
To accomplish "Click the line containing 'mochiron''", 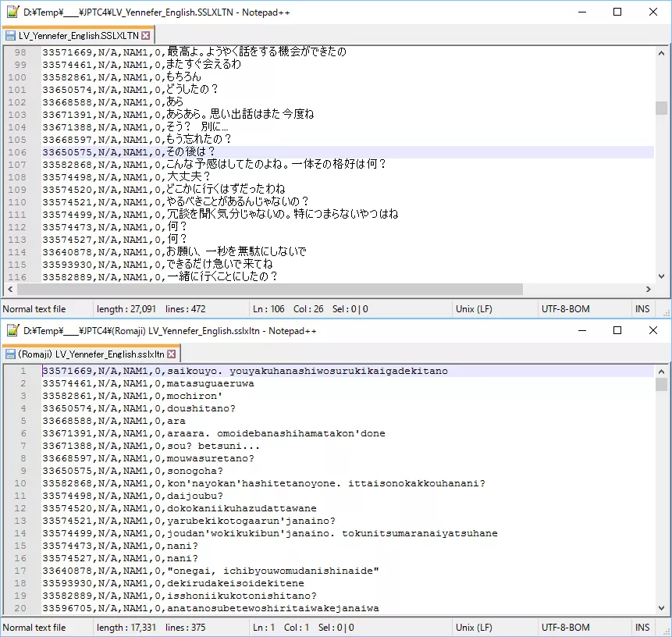I will coord(132,396).
